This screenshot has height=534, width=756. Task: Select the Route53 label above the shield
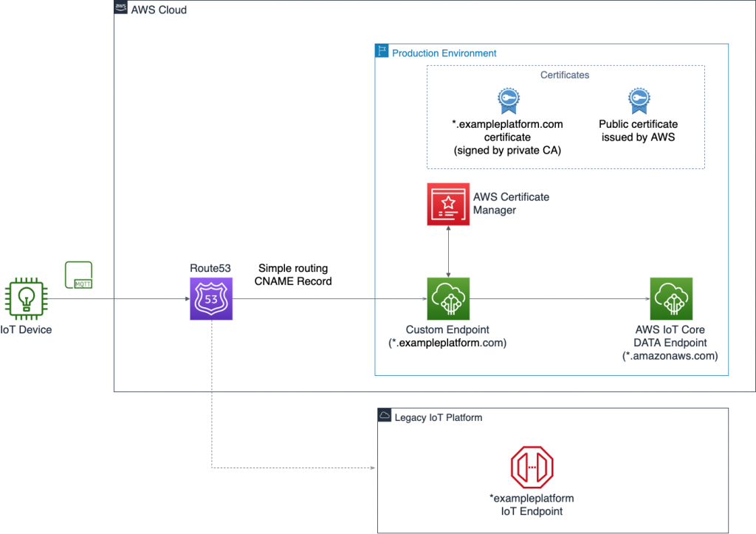tap(210, 268)
